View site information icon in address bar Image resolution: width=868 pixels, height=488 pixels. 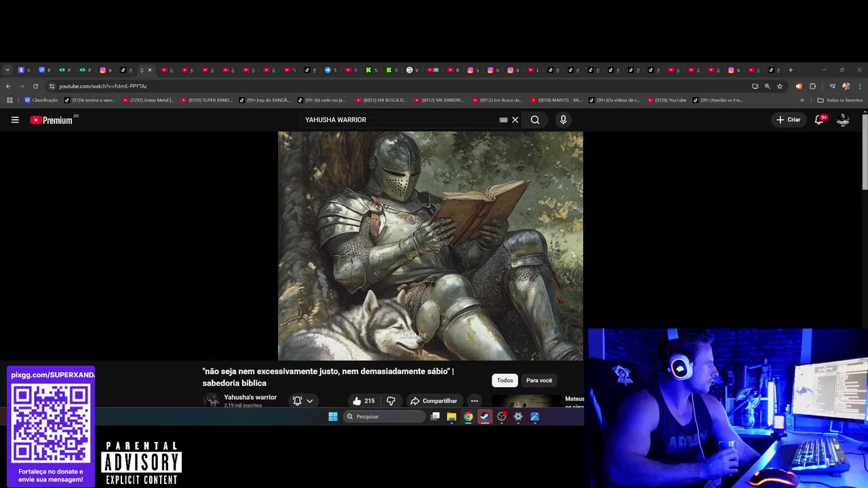click(52, 86)
